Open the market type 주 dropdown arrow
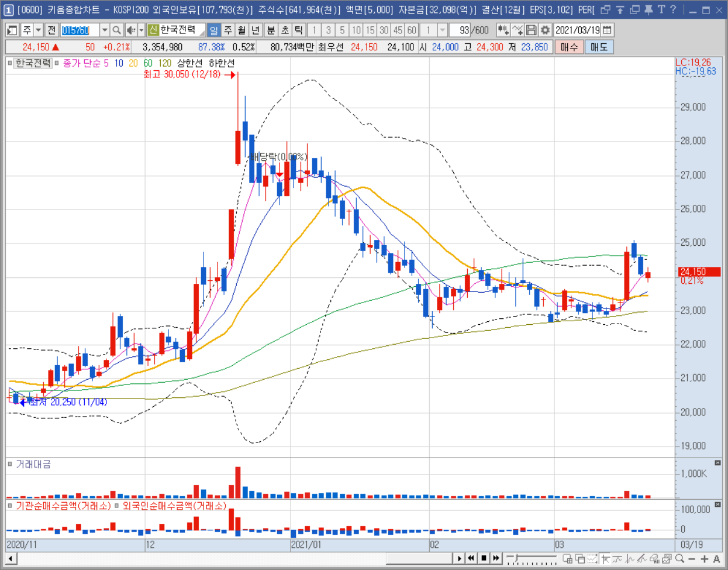The height and width of the screenshot is (570, 728). point(39,30)
